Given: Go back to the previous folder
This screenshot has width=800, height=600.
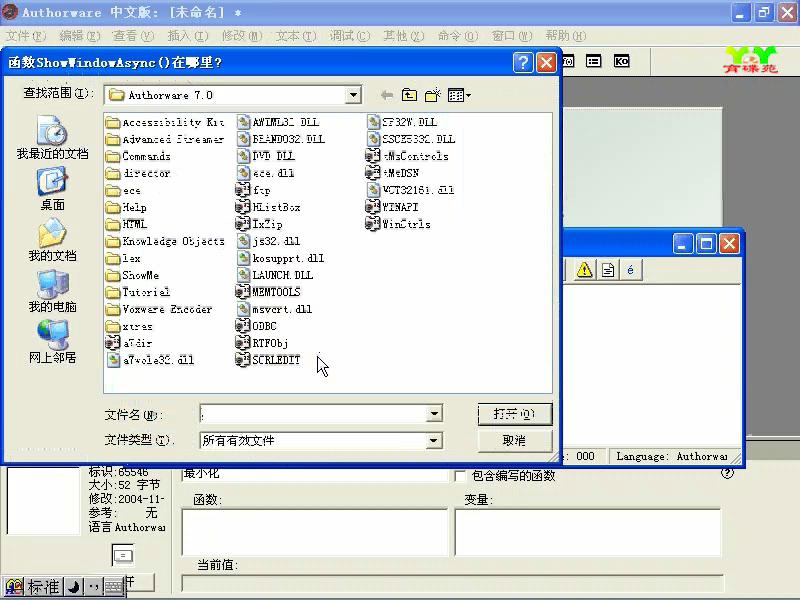Looking at the screenshot, I should pos(387,95).
